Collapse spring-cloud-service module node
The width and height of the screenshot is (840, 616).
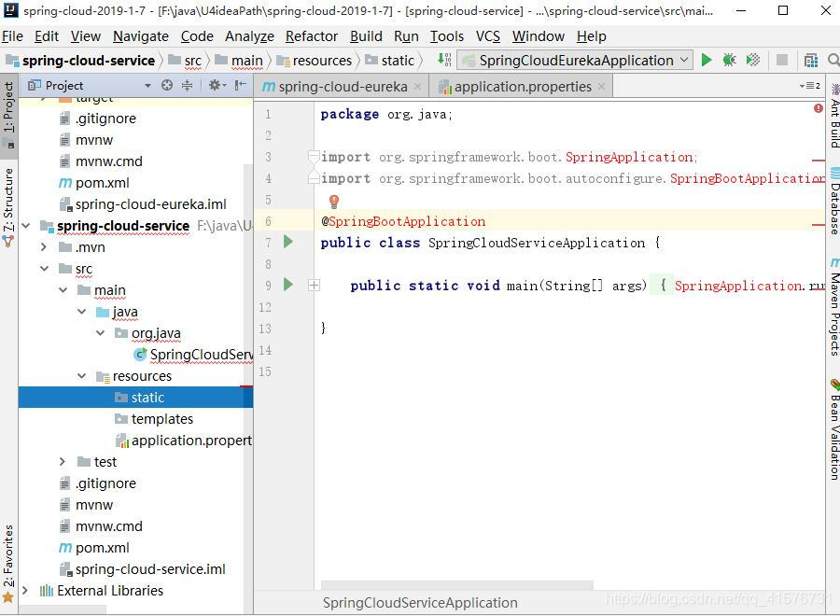tap(26, 226)
